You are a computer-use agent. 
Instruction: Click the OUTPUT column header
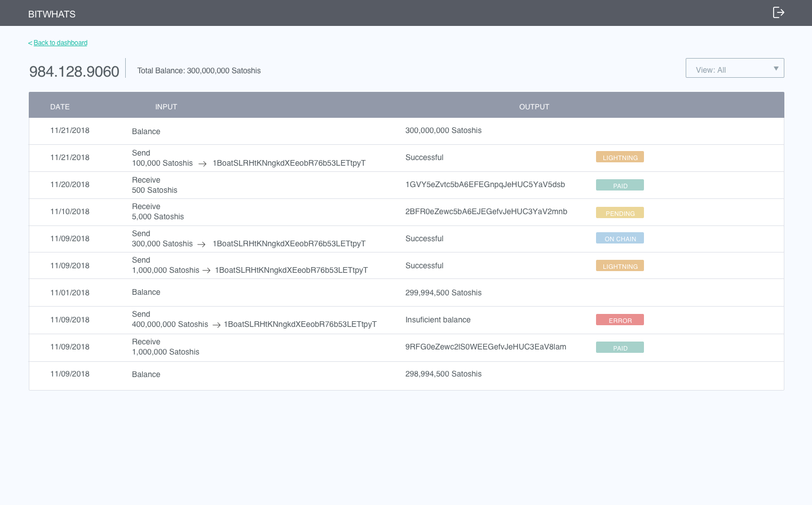click(x=534, y=107)
